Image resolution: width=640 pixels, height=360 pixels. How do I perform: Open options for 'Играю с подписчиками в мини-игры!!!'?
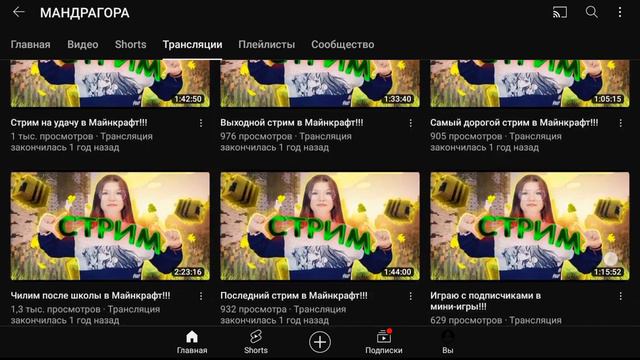[620, 296]
